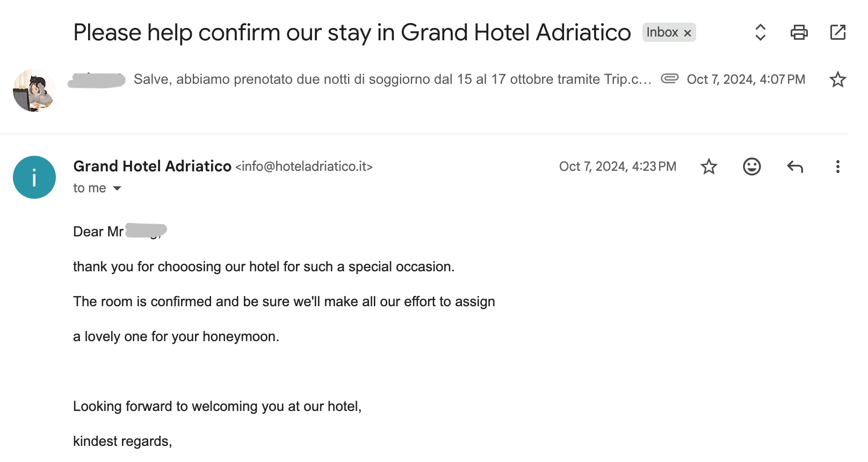
Task: Expand the collapsed Italian message snippet
Action: [392, 80]
